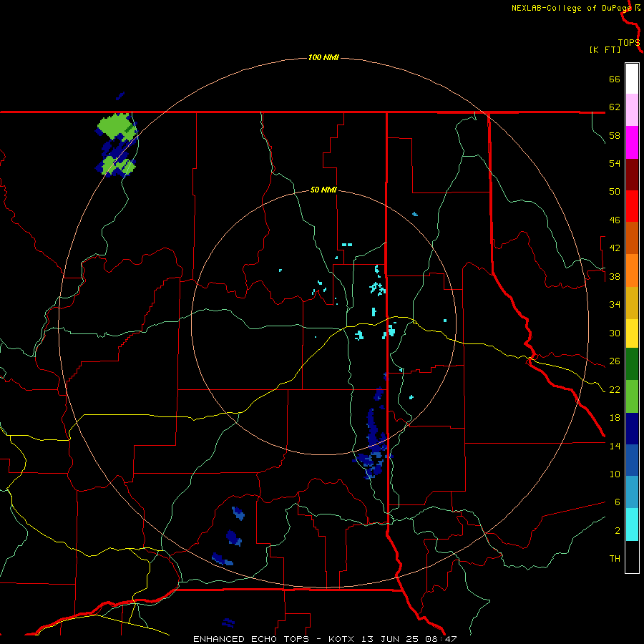The width and height of the screenshot is (644, 644).
Task: Click the 10 scale label
Action: pos(615,474)
